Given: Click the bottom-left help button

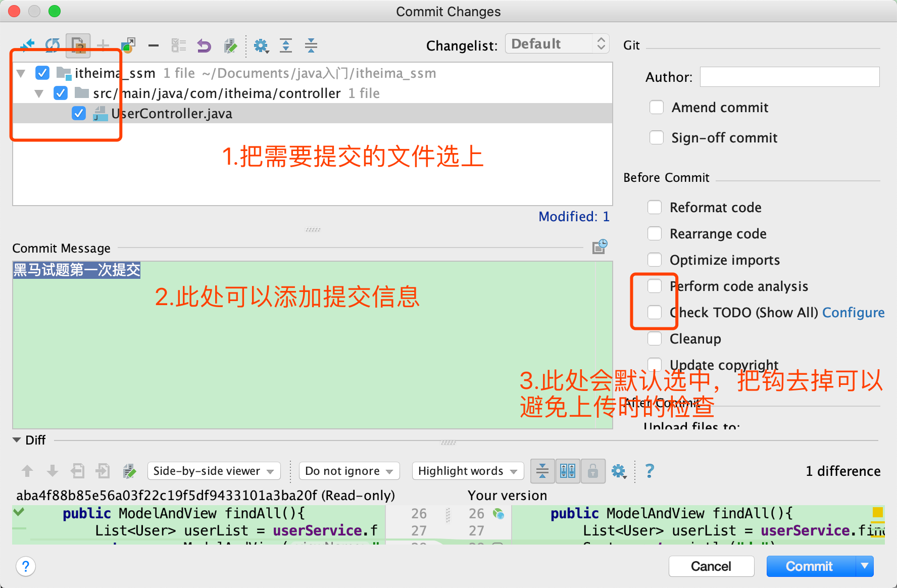Looking at the screenshot, I should coord(26,566).
